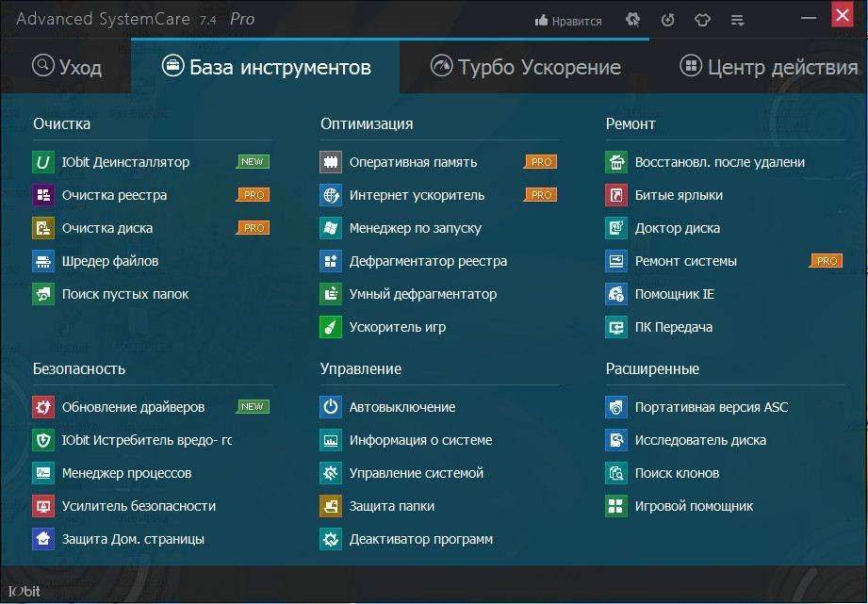Launch the Очистка диска icon
The width and height of the screenshot is (868, 604).
click(43, 228)
